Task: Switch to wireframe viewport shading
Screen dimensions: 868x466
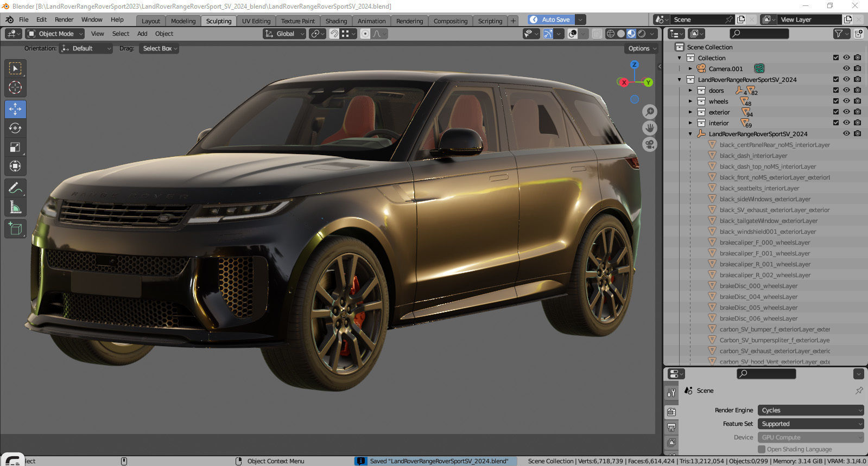Action: point(611,34)
